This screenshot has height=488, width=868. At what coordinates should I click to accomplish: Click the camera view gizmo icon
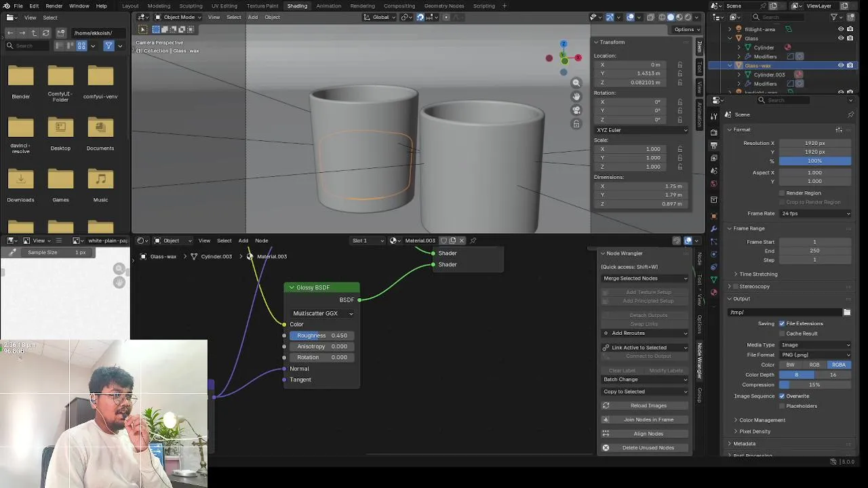click(576, 110)
